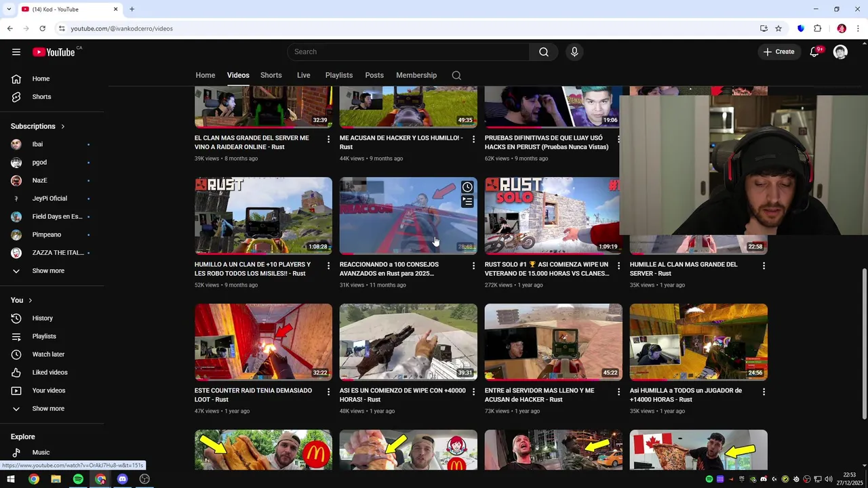Viewport: 868px width, 488px height.
Task: Open Chrome three-dot menu
Action: (x=859, y=28)
